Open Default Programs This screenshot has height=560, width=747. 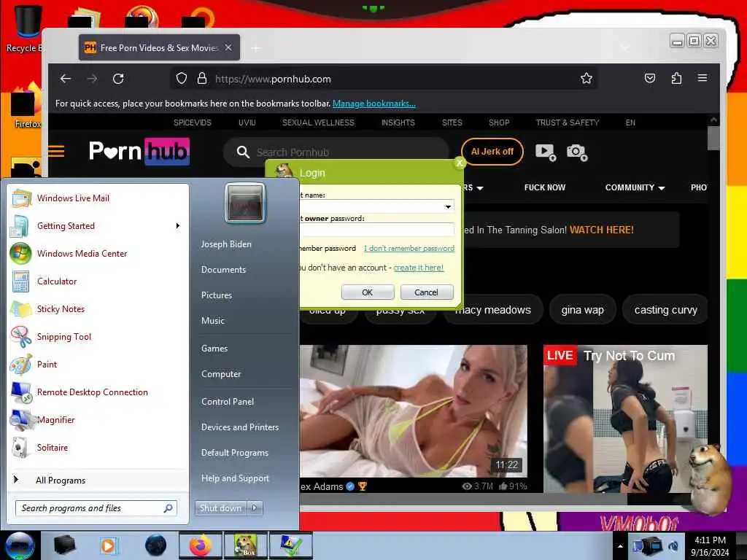click(x=234, y=453)
